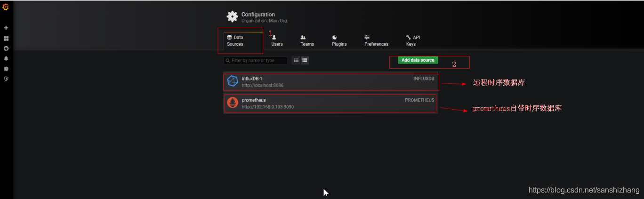Open the Alerting bell icon in sidebar
644x199 pixels.
pyautogui.click(x=6, y=58)
